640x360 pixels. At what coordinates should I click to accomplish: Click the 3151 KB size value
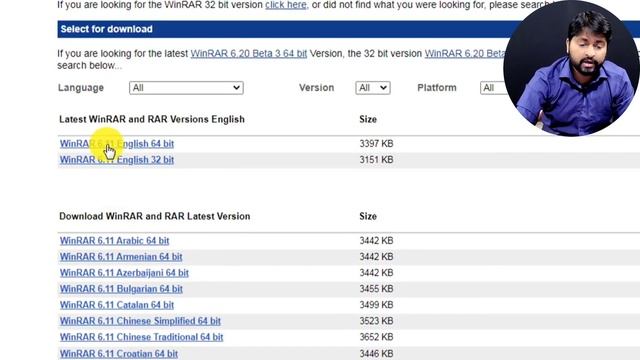[x=376, y=160]
